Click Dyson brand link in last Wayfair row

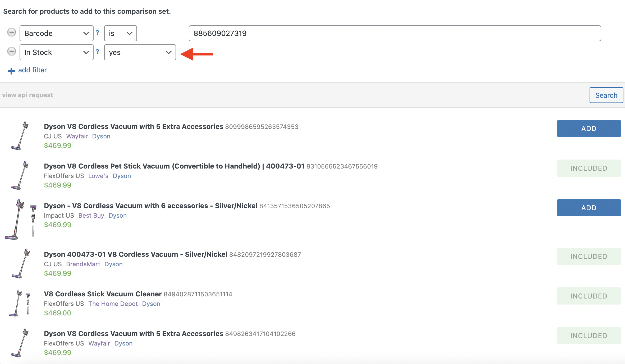[123, 343]
